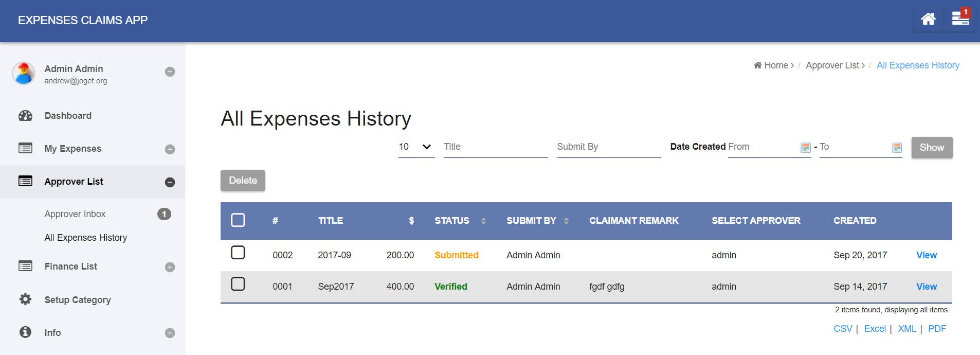
Task: Expand the My Expenses menu
Action: (x=170, y=149)
